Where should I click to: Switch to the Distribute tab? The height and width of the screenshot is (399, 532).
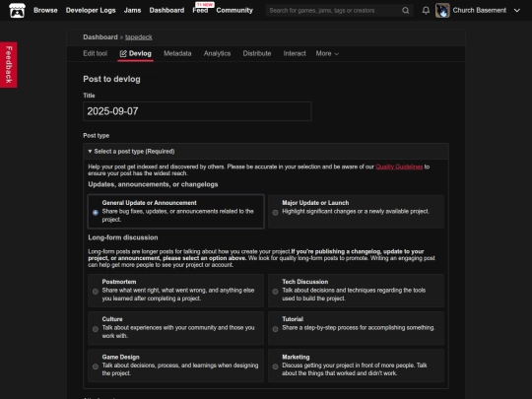point(257,53)
